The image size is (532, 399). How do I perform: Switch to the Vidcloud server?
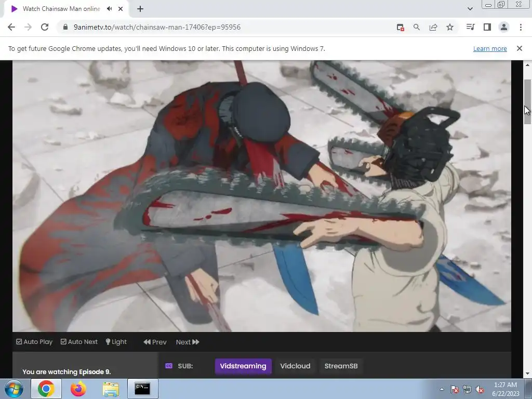[295, 366]
